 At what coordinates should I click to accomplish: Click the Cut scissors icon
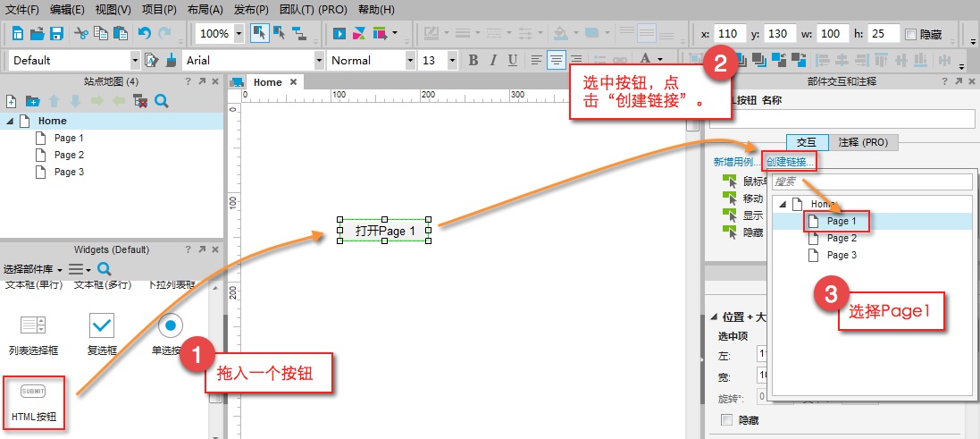81,34
